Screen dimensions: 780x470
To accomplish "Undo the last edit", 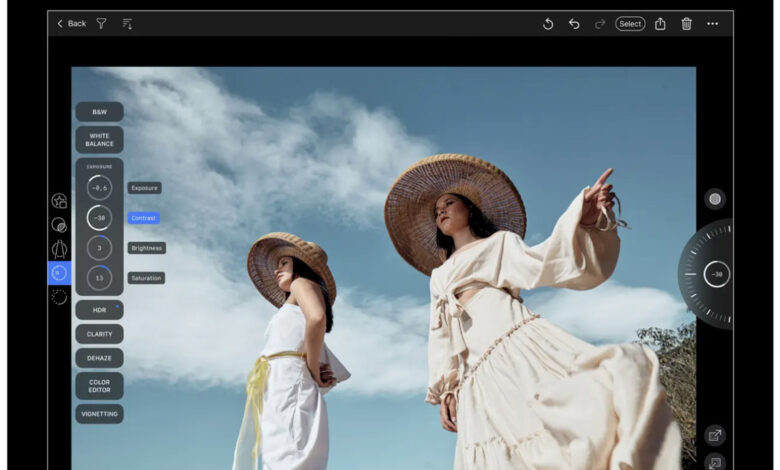I will pyautogui.click(x=574, y=23).
